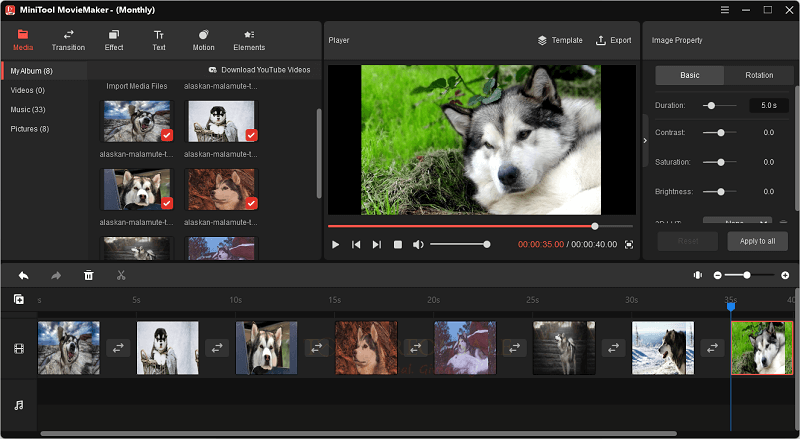Toggle checkmark on car-window dog thumbnail
800x439 pixels.
[167, 203]
